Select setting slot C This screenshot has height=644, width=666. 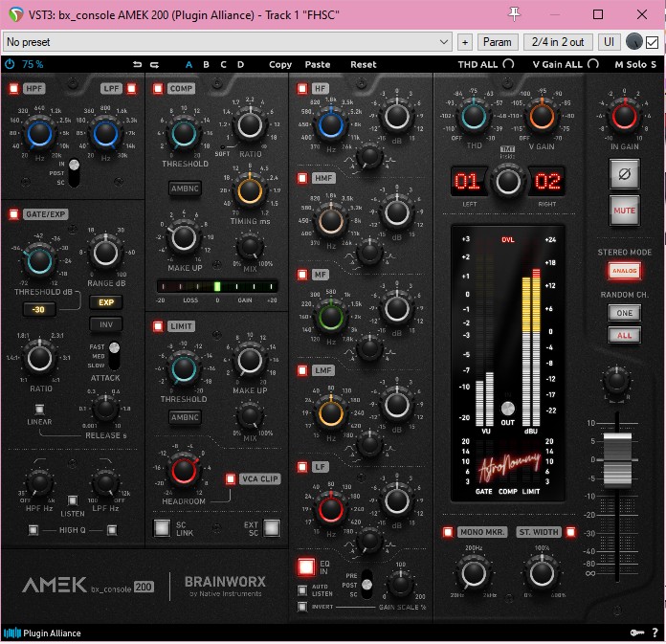(x=223, y=64)
